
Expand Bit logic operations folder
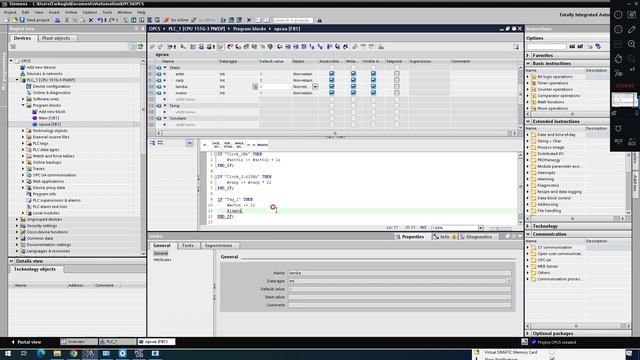coord(528,77)
